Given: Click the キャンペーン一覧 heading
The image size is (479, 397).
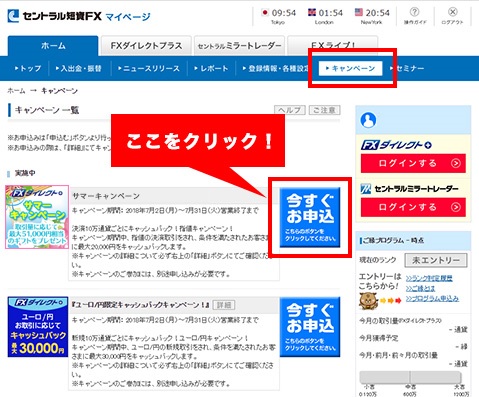Looking at the screenshot, I should point(47,110).
